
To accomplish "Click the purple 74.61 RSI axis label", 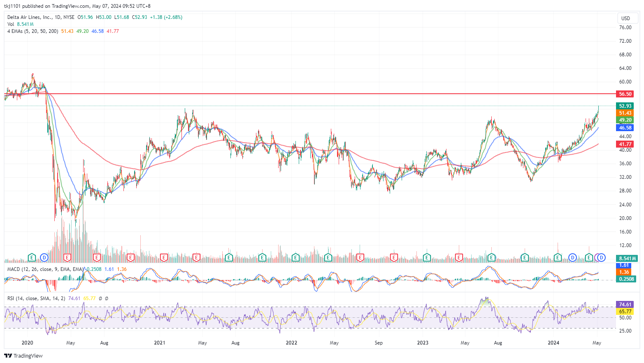I will point(625,305).
